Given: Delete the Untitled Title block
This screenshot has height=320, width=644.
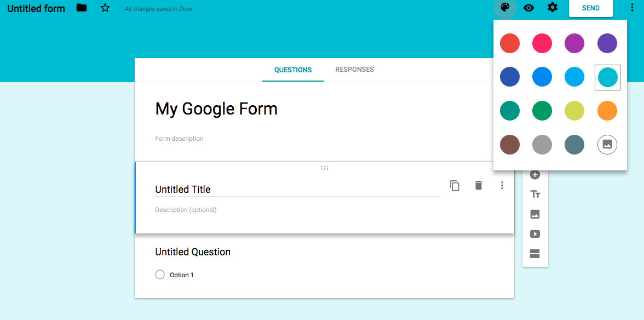Looking at the screenshot, I should coord(478,185).
